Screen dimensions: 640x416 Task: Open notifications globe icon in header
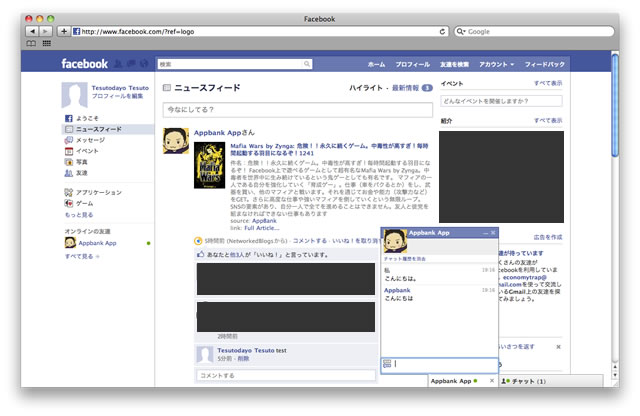[x=144, y=63]
